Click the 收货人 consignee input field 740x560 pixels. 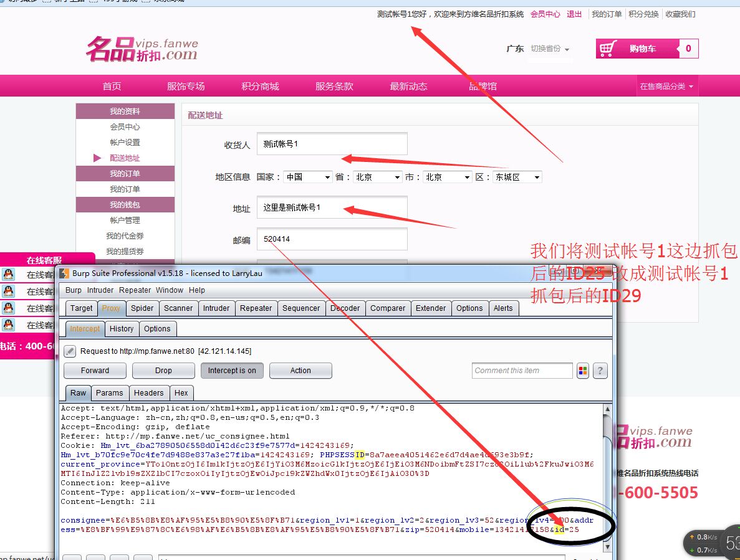[332, 144]
